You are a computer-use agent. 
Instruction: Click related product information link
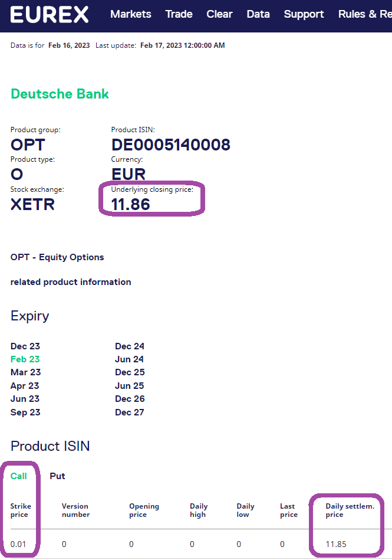71,282
